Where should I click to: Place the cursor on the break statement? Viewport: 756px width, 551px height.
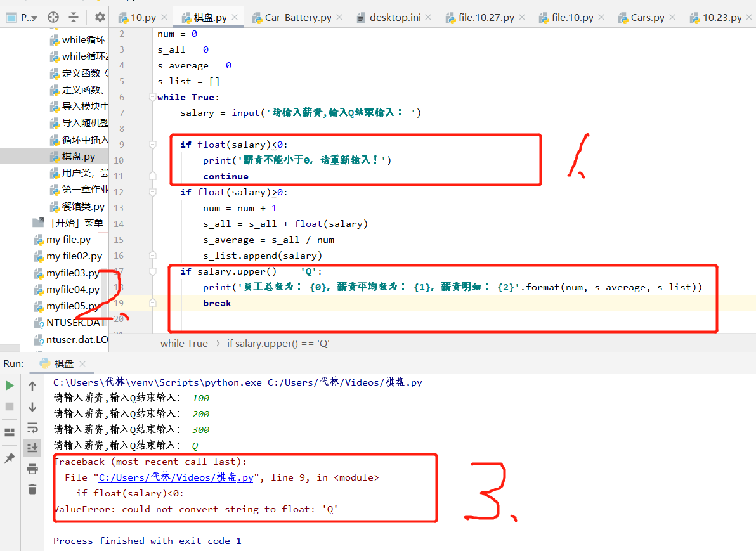tap(217, 303)
